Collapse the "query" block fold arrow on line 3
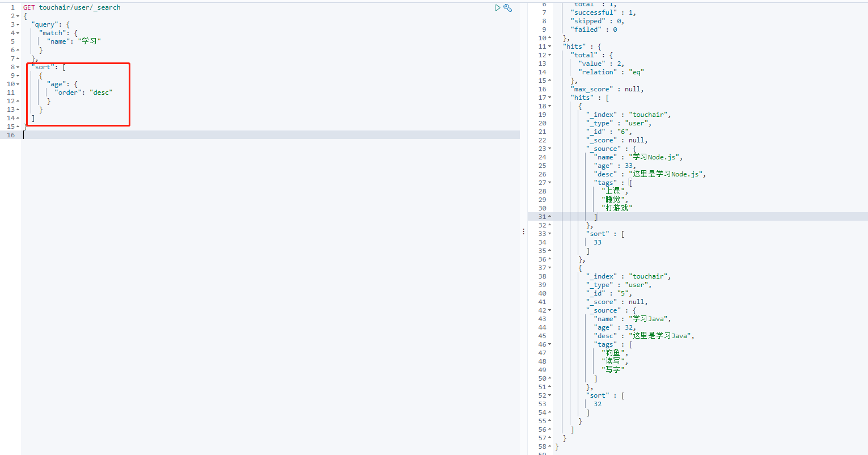This screenshot has width=868, height=455. click(x=18, y=24)
